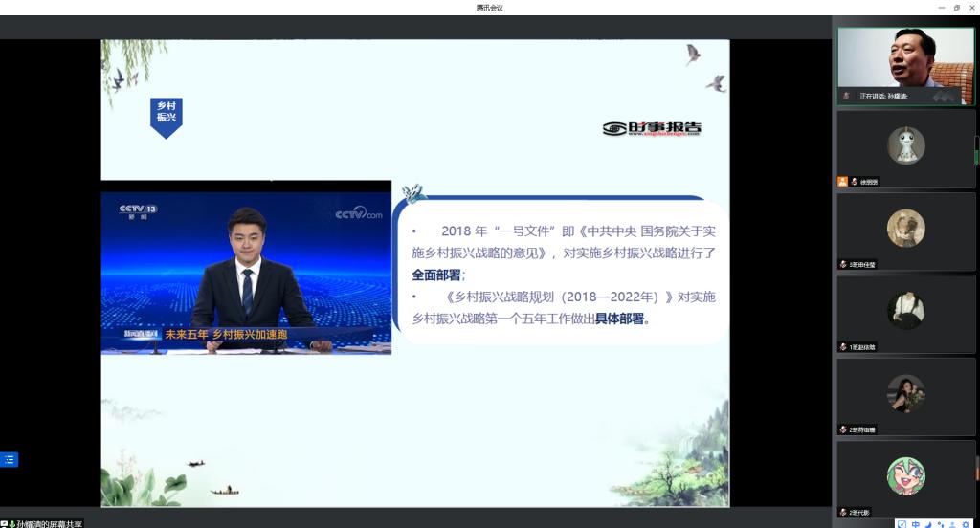Screen dimensions: 980x528
Task: Click the settings gear in the input method bar
Action: point(966,523)
